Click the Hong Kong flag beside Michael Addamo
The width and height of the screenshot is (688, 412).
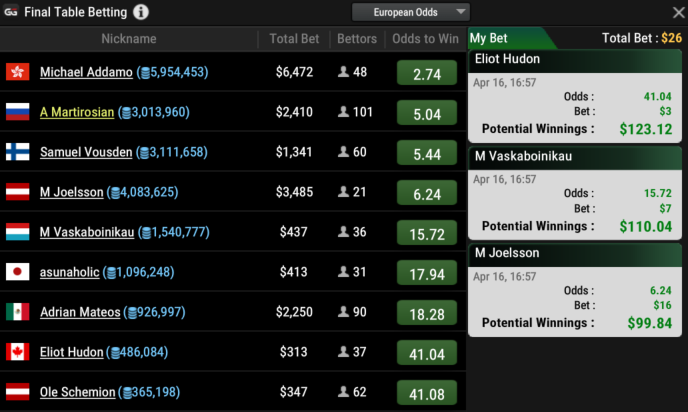tap(18, 72)
